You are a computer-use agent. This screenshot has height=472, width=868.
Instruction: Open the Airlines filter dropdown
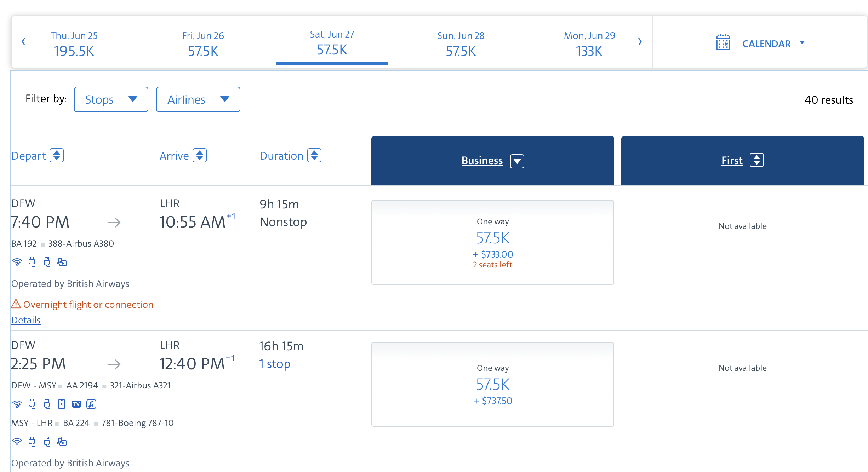198,99
